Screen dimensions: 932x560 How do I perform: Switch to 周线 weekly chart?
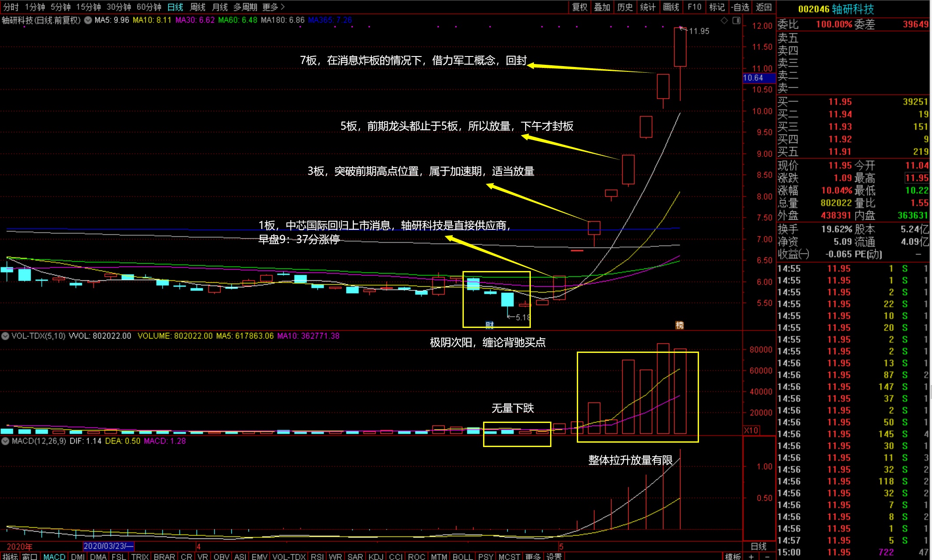tap(198, 7)
